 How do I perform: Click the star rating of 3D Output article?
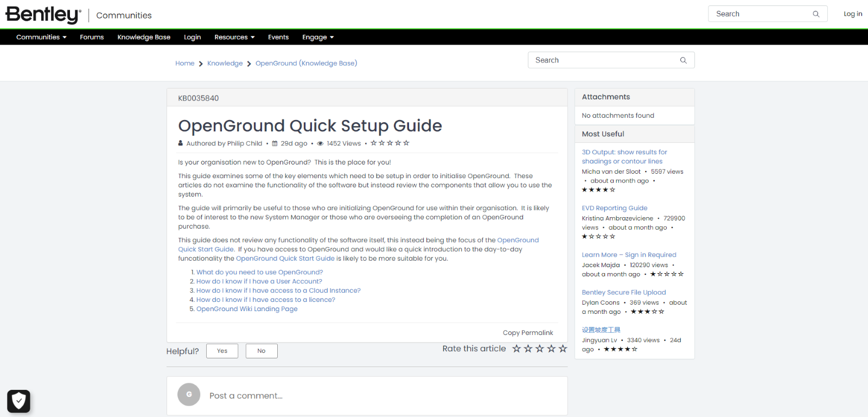click(598, 190)
